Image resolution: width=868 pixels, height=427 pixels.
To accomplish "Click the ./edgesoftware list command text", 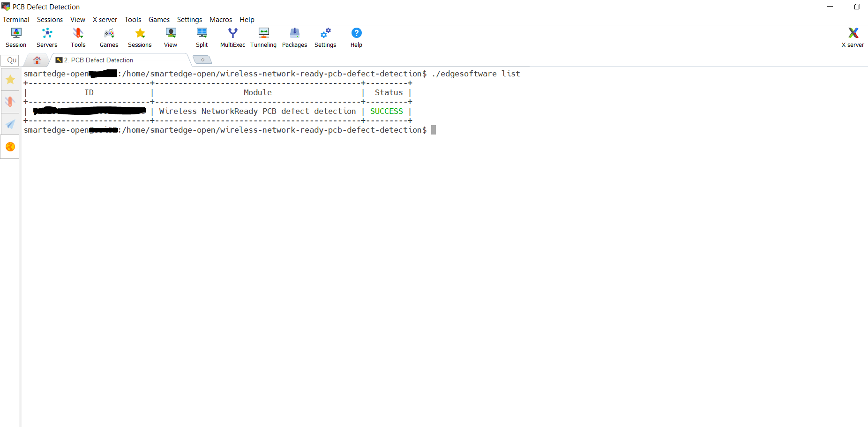I will 476,74.
